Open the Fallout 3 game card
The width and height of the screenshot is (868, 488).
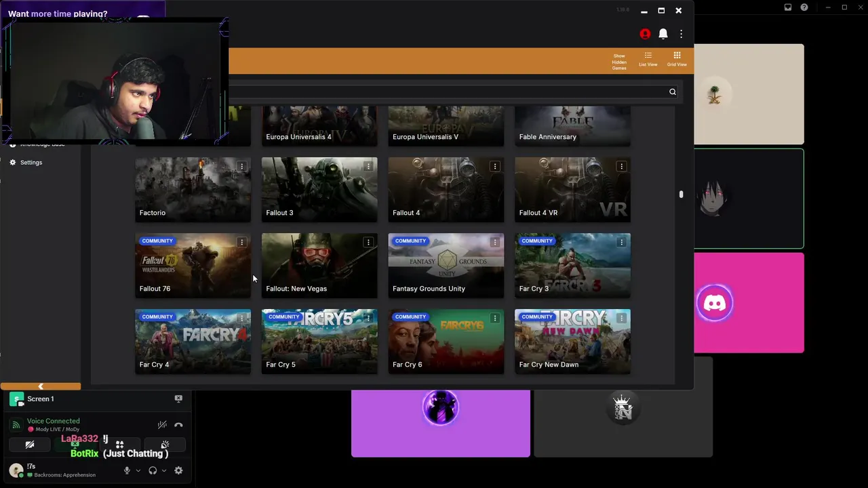(x=319, y=190)
